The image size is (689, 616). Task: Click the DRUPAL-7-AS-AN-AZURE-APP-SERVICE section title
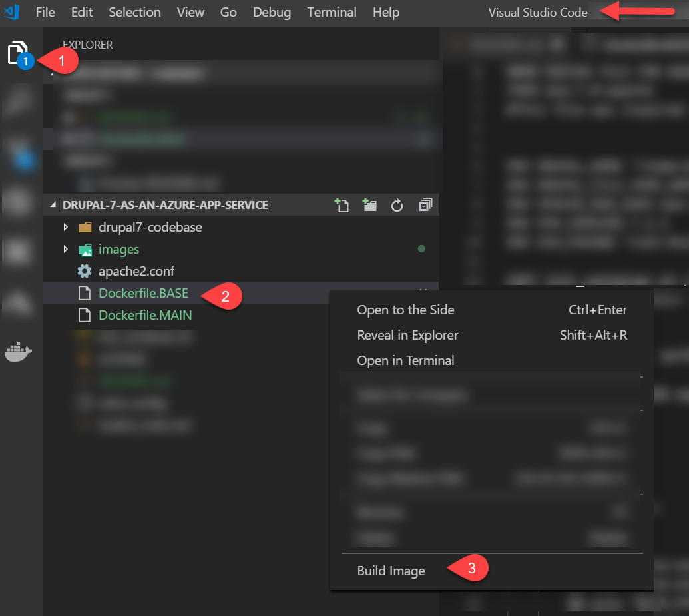(165, 205)
